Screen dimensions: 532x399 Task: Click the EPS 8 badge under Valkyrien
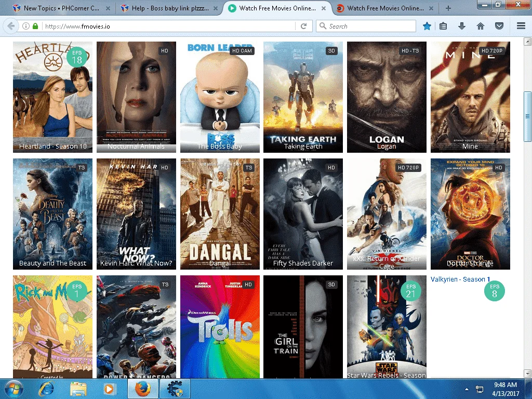click(495, 291)
